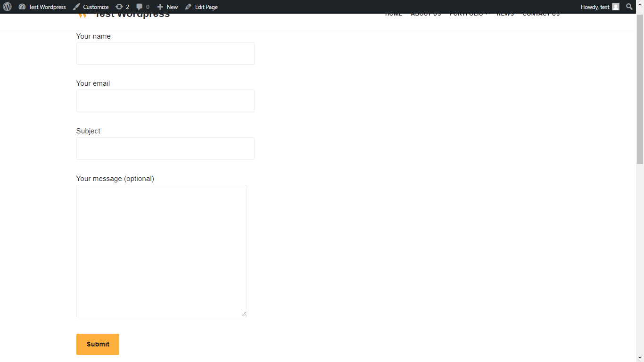Click the Your name label
This screenshot has height=362, width=644.
[x=93, y=36]
